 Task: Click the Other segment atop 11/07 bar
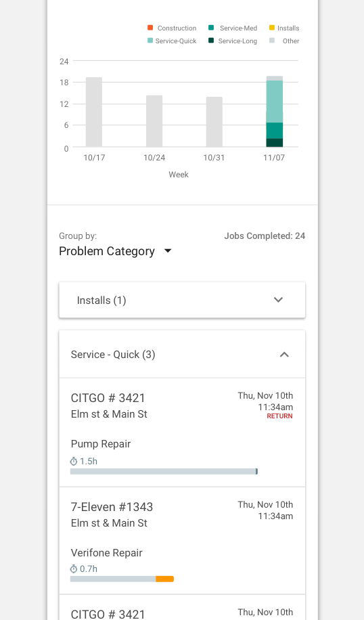274,79
